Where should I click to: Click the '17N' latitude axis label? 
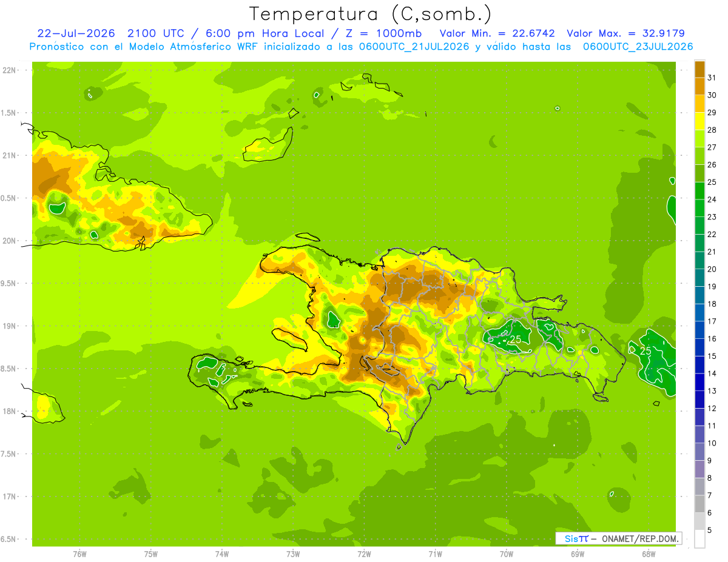point(9,497)
